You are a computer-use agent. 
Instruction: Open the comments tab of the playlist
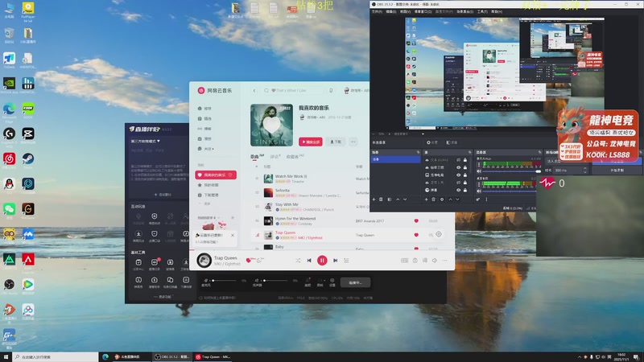[275, 156]
